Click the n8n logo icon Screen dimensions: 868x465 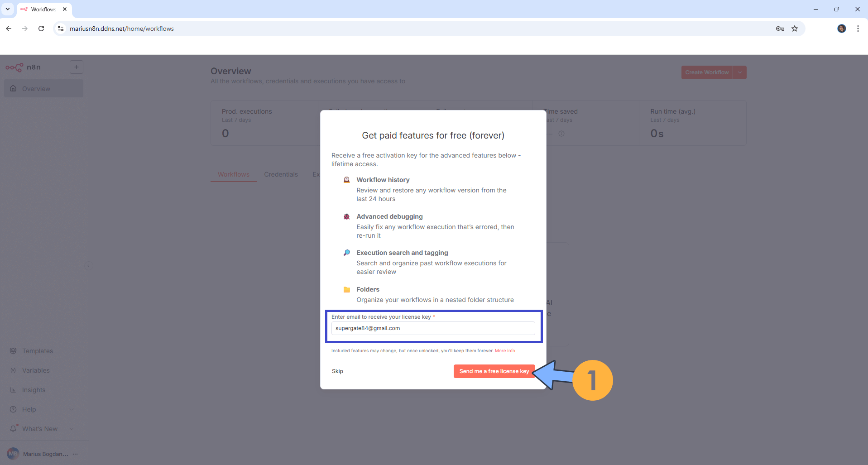[x=14, y=67]
